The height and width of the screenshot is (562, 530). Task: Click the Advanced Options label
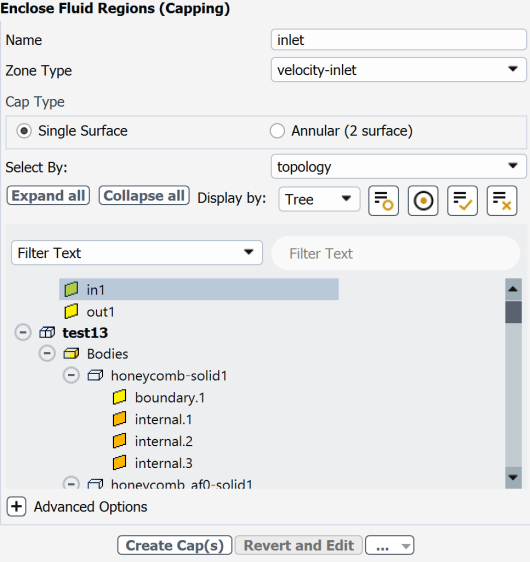click(91, 507)
